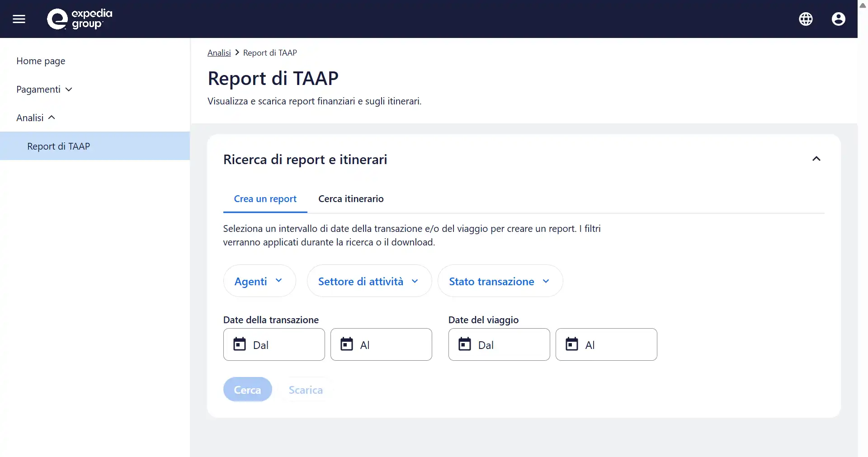Viewport: 868px width, 457px height.
Task: Click calendar icon in transaction Dal field
Action: 240,344
